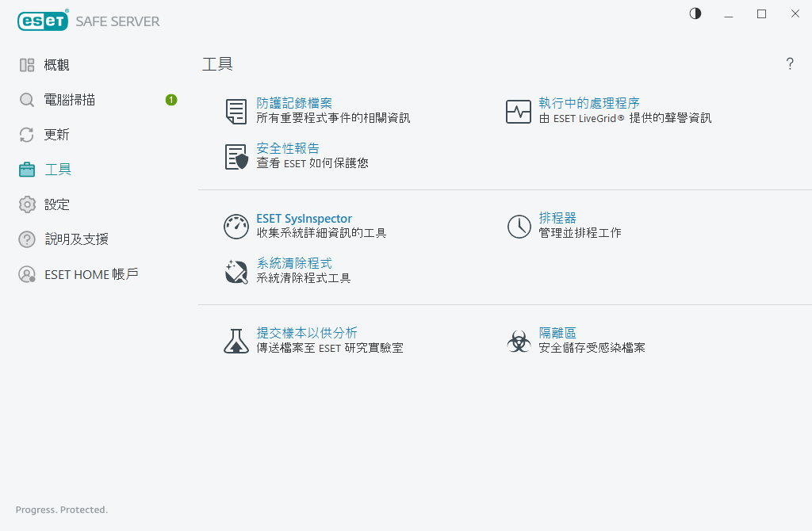This screenshot has width=812, height=531.
Task: Click the 排程器 clock icon
Action: 519,226
